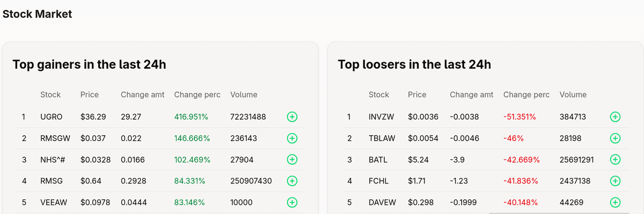Click the -3.9 change amount
The image size is (644, 214).
457,159
